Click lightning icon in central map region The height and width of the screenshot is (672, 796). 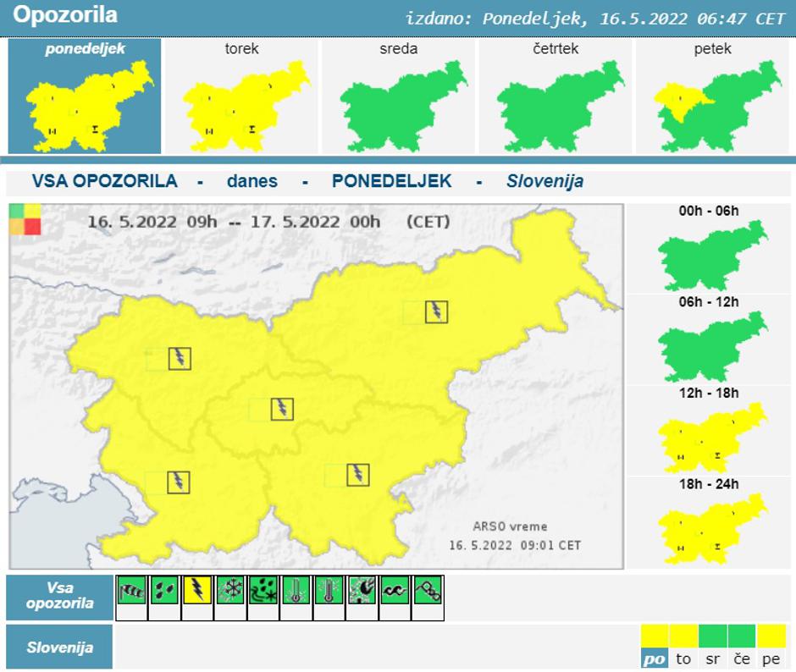tap(282, 409)
